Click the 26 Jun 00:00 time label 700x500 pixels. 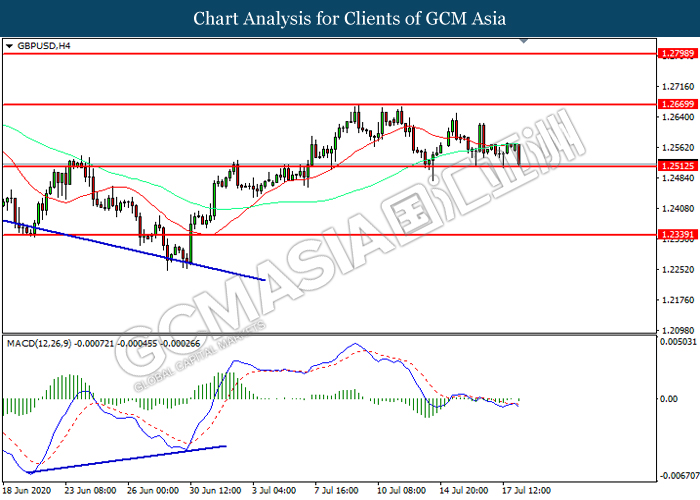coord(153,491)
